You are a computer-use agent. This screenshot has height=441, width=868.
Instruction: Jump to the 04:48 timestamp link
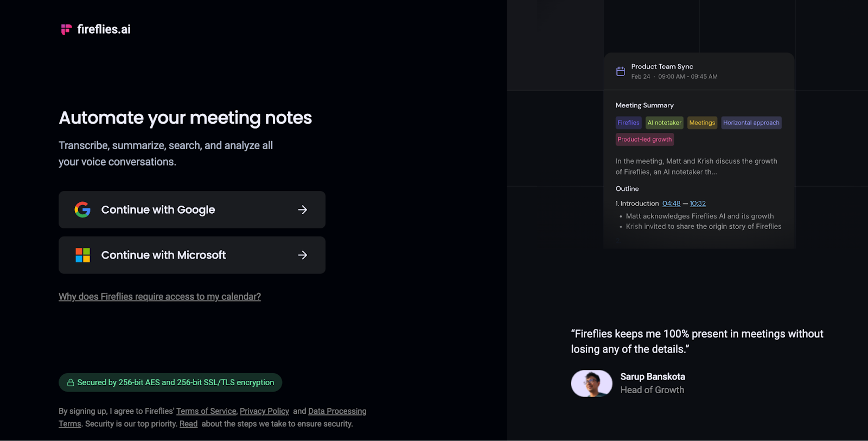click(671, 203)
